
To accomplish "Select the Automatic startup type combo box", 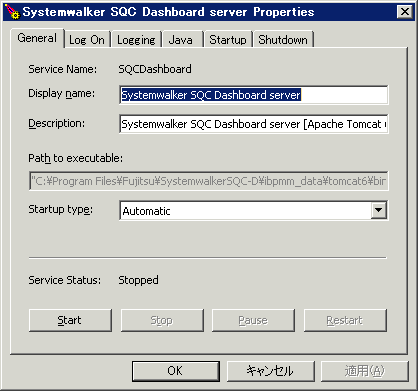I will click(254, 210).
